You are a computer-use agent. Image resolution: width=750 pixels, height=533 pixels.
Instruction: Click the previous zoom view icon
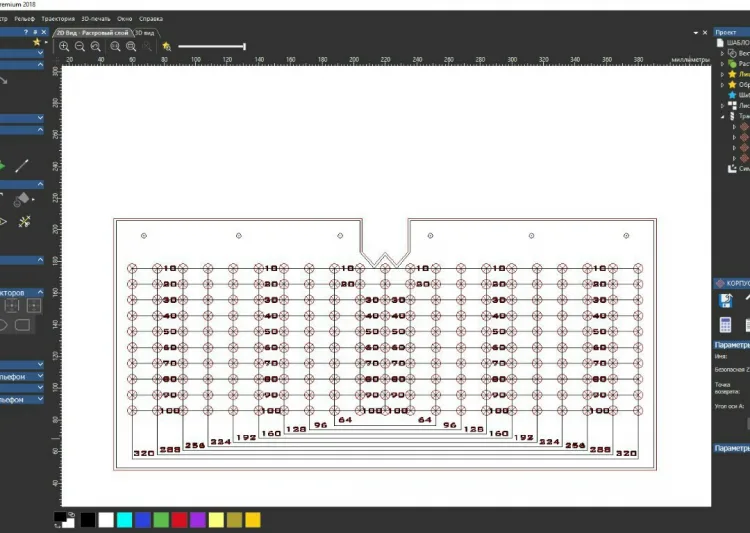(96, 46)
